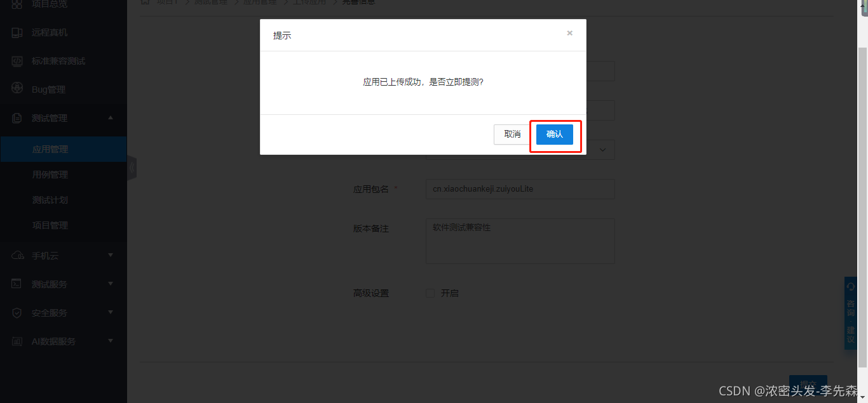This screenshot has width=868, height=403.
Task: Expand the 手机云 menu arrow
Action: pyautogui.click(x=111, y=255)
